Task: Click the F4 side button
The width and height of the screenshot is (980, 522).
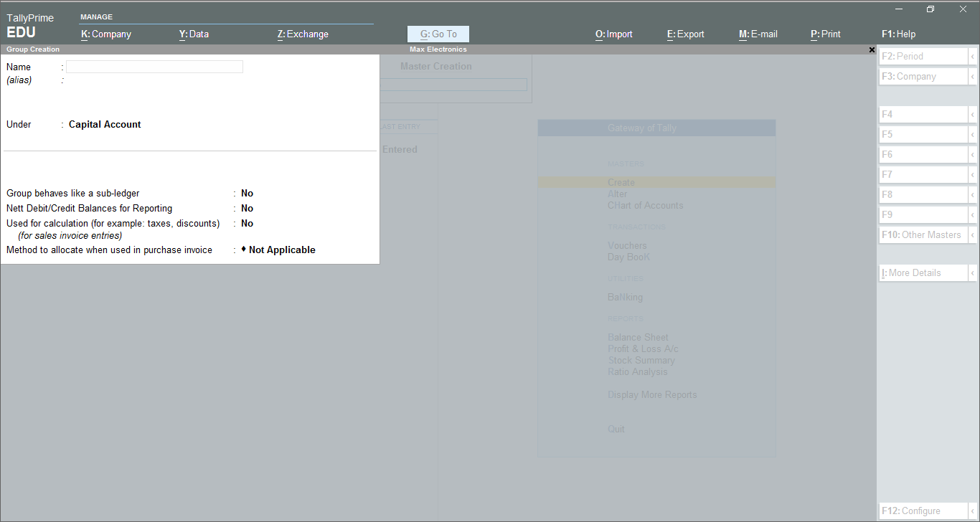Action: pyautogui.click(x=923, y=114)
